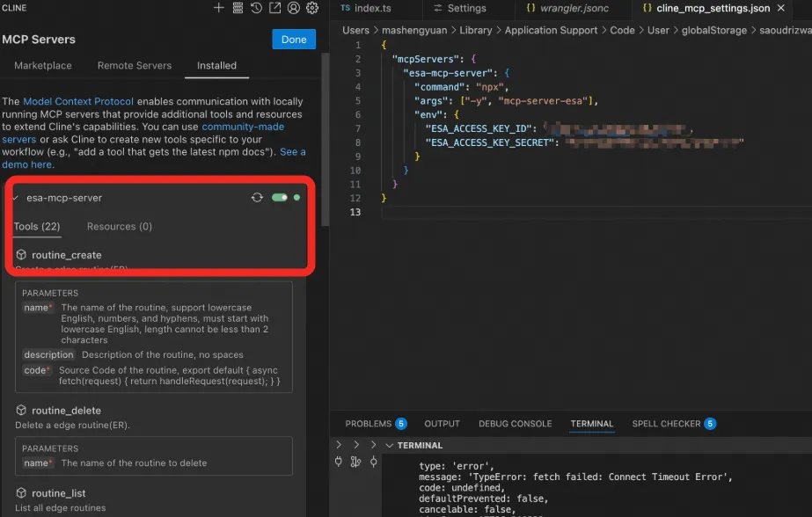Click the "ESA_ACCESS_KEY_SECRET" key in the editor
This screenshot has width=812, height=517.
click(489, 142)
